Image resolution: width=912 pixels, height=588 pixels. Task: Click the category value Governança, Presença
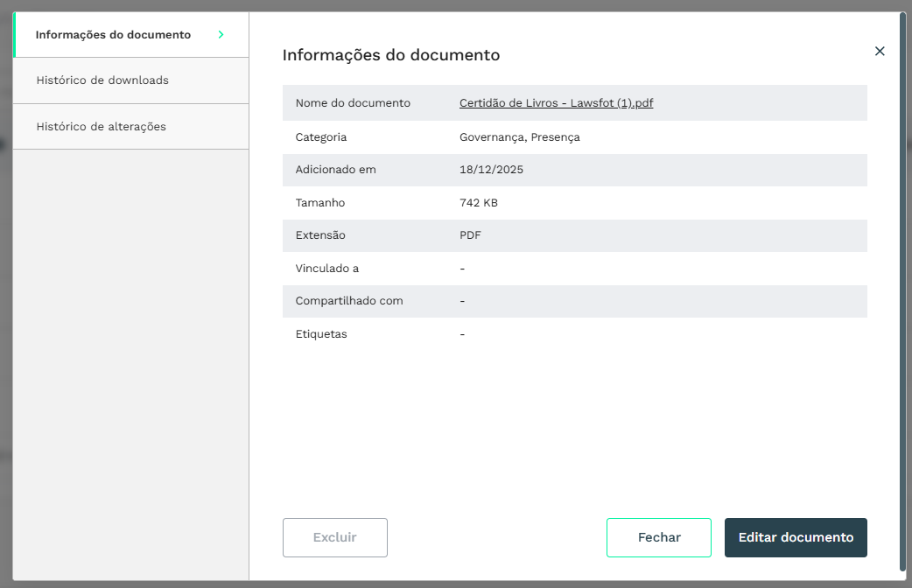(x=519, y=137)
